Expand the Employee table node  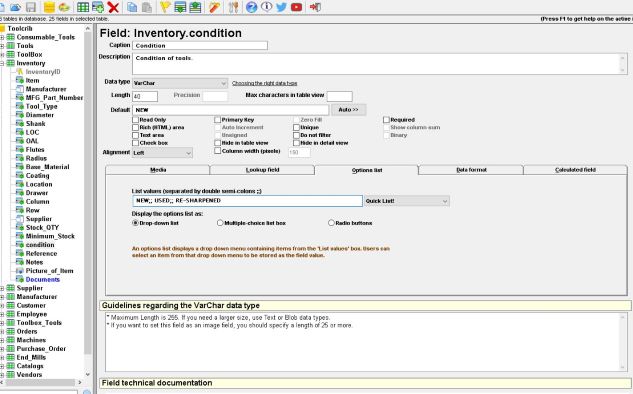2,314
